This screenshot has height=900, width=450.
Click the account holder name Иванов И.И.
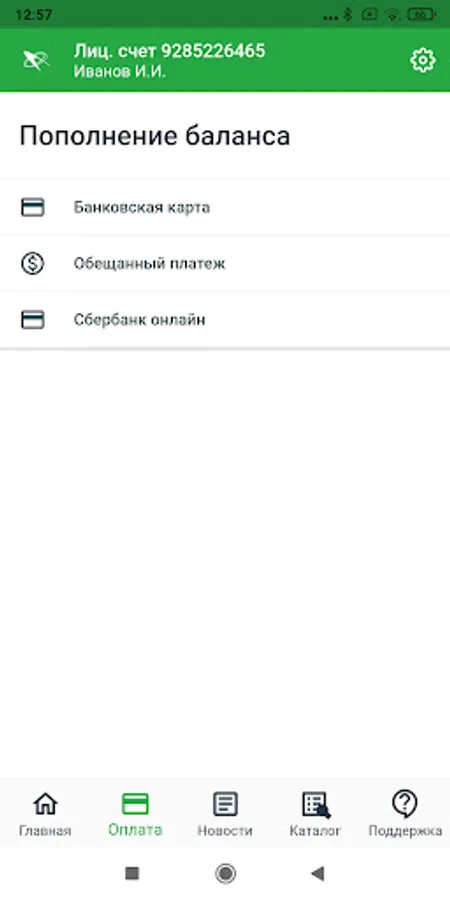click(119, 72)
